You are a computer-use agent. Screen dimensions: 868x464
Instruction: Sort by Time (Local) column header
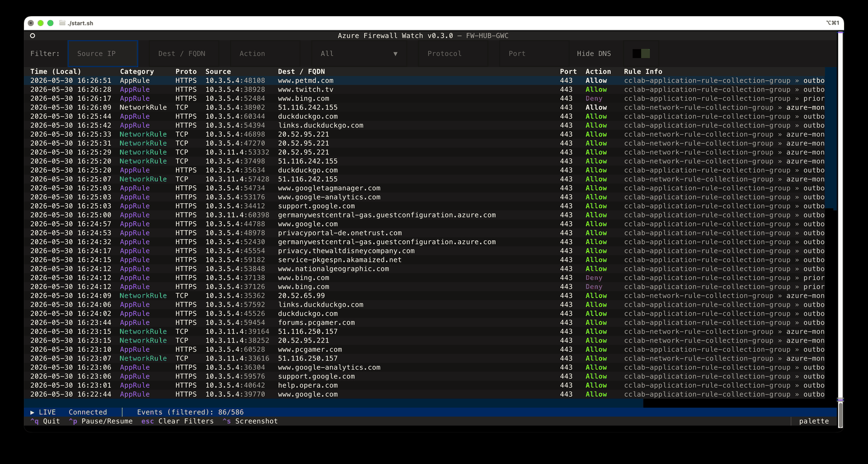click(x=55, y=72)
